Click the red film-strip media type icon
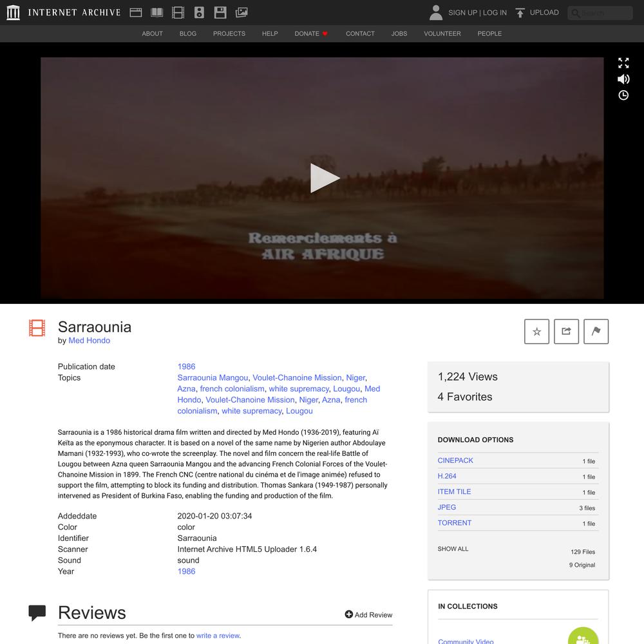 [x=37, y=328]
